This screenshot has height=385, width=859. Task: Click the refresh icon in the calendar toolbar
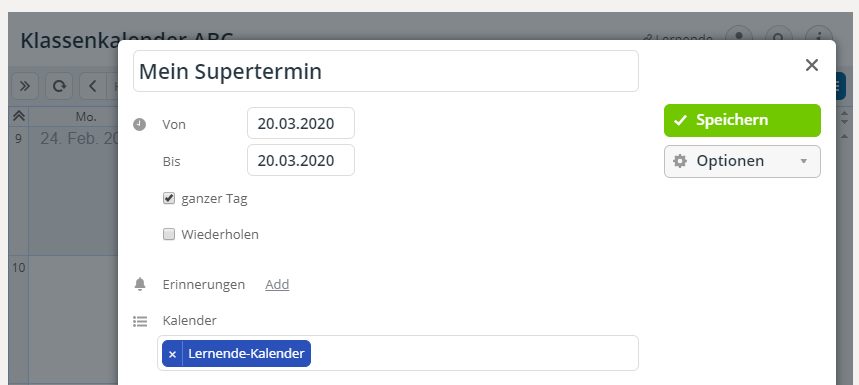(x=59, y=87)
